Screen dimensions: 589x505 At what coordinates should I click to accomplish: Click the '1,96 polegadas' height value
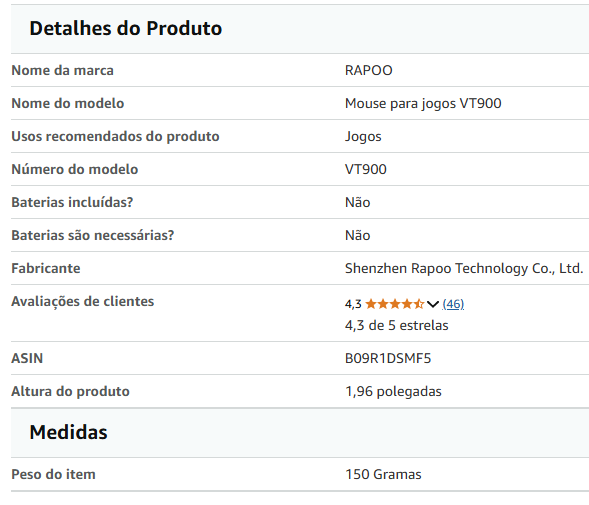click(393, 392)
